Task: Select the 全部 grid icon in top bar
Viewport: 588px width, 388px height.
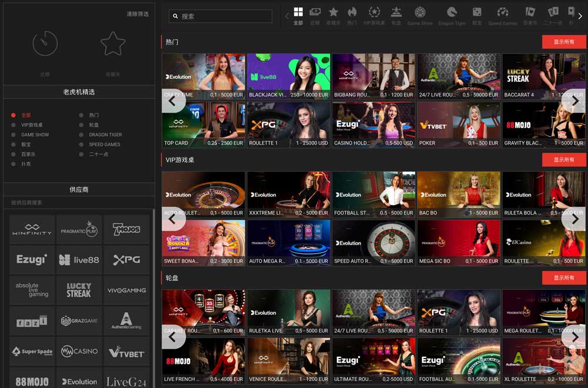Action: (x=298, y=12)
